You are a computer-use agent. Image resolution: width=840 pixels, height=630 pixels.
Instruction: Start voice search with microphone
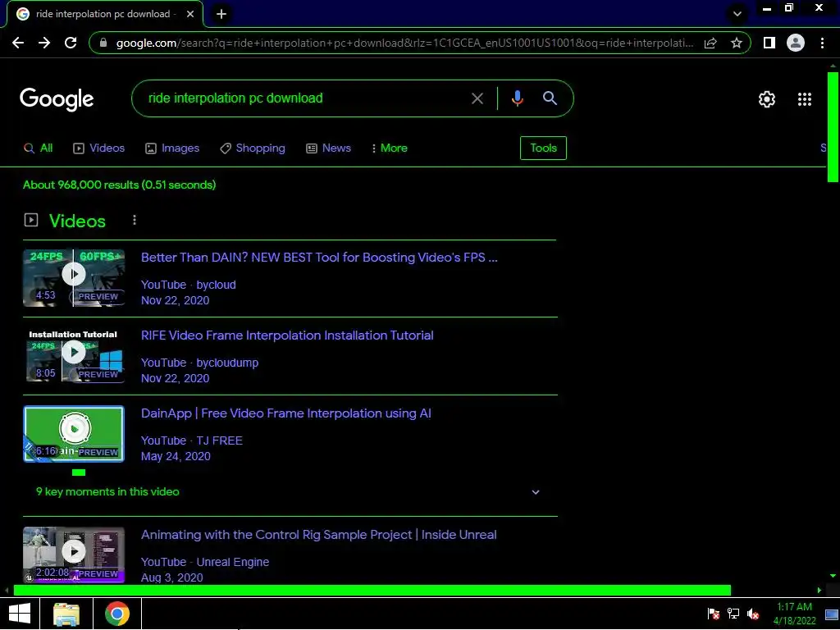point(517,98)
